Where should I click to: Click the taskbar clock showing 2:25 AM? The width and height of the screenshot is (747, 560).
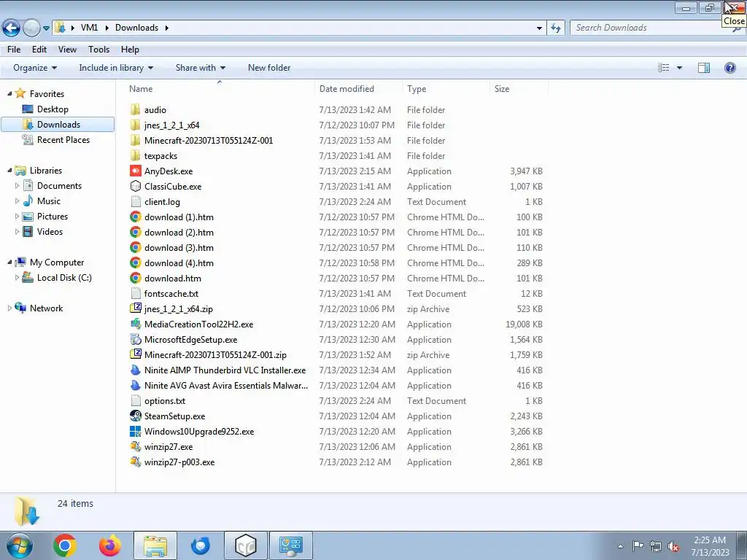[710, 546]
